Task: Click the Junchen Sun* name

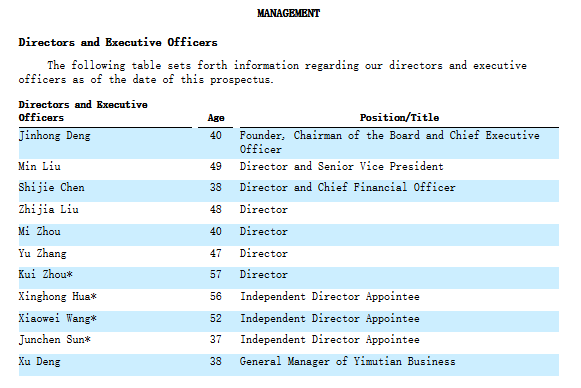Action: 54,340
